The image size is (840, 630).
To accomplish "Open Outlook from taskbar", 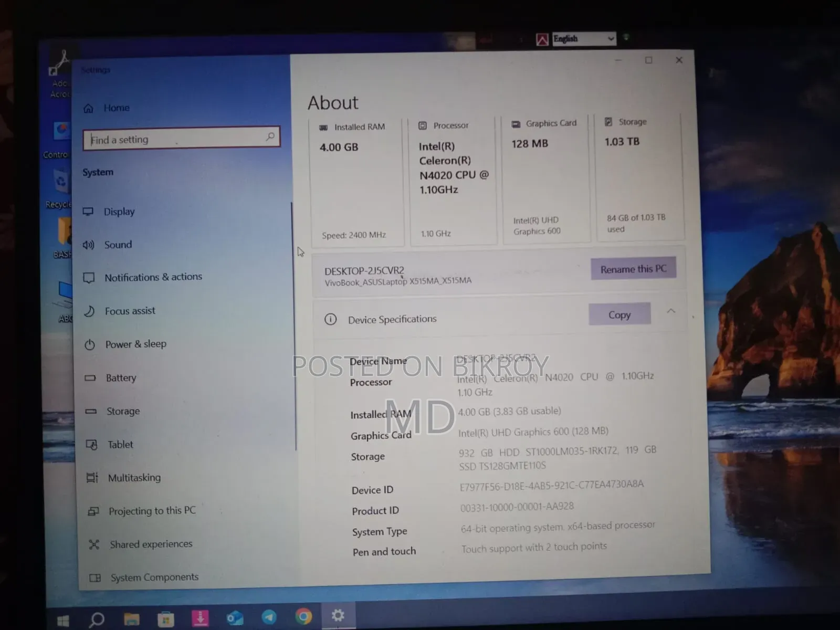I will (235, 618).
